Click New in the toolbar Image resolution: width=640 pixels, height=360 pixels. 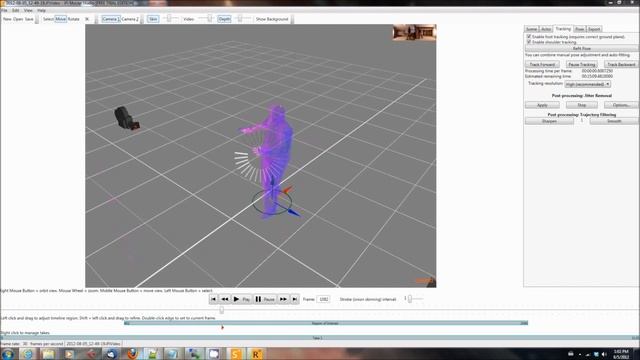click(7, 19)
